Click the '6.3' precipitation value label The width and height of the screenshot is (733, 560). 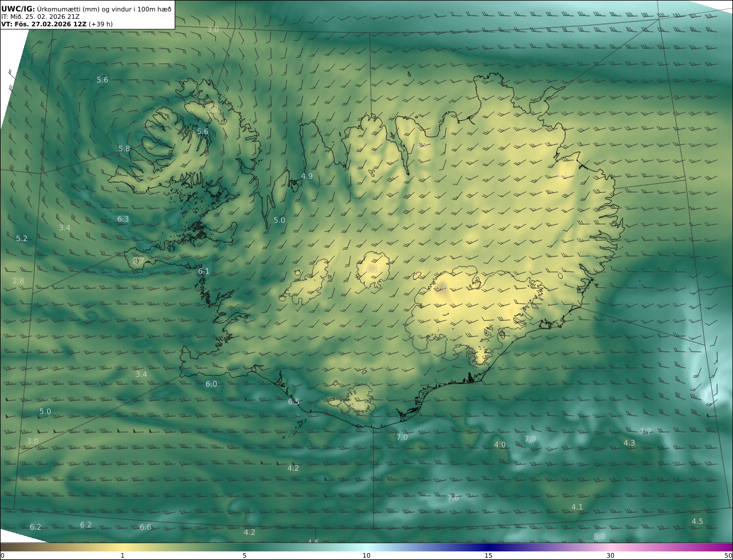[x=123, y=219]
